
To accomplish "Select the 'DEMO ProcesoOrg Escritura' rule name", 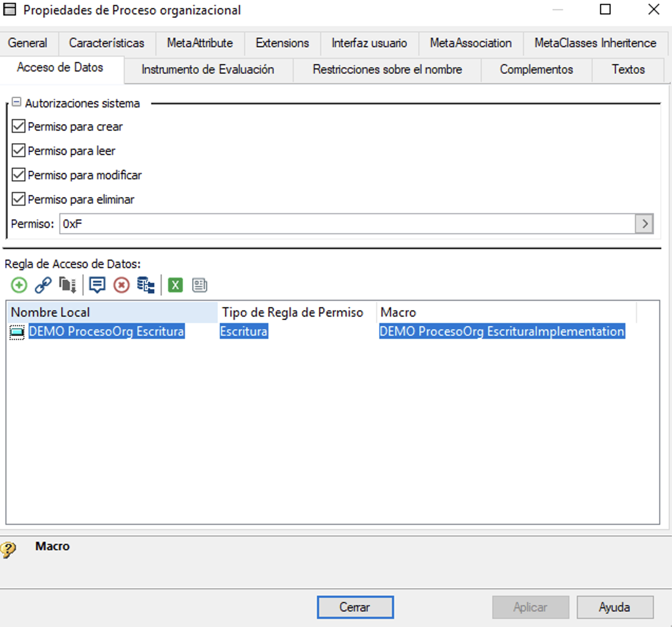I will (106, 331).
